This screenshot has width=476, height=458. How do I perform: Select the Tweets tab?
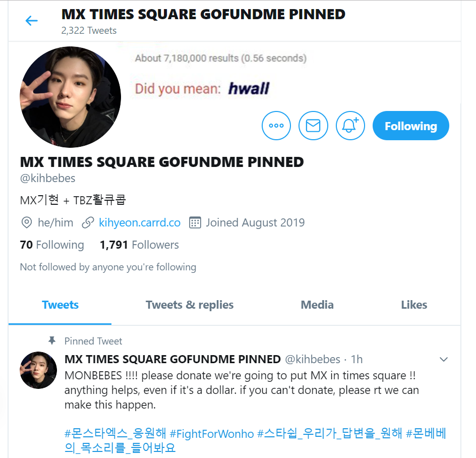60,305
